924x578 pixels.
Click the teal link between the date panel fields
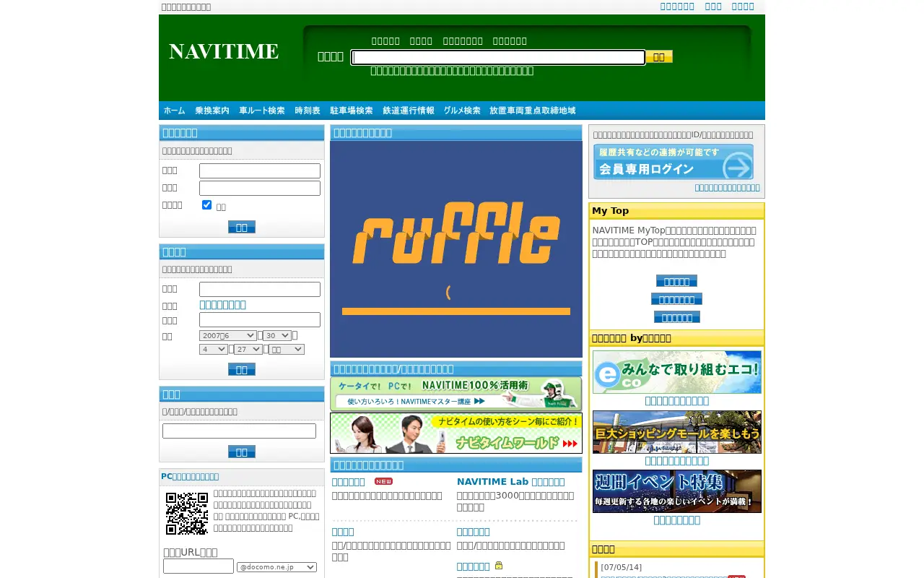tap(222, 305)
